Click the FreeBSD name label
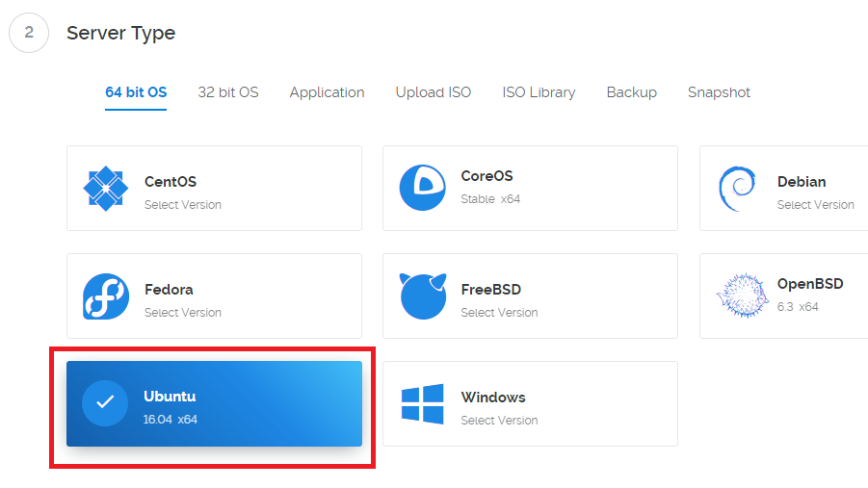The height and width of the screenshot is (488, 868). tap(491, 290)
